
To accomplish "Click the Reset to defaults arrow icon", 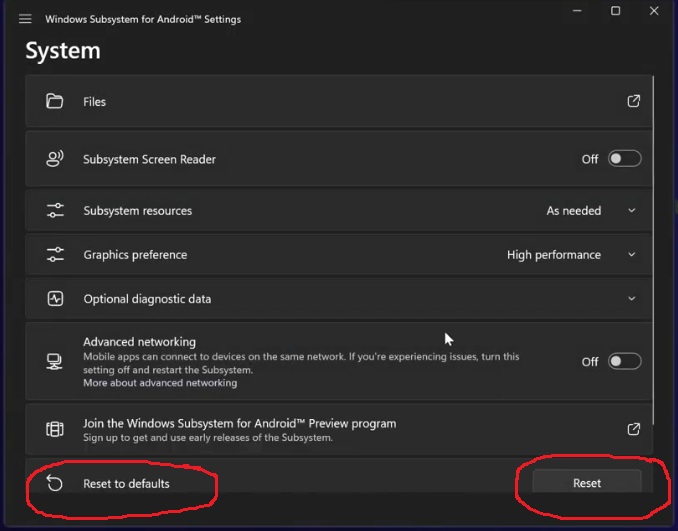I will [54, 483].
